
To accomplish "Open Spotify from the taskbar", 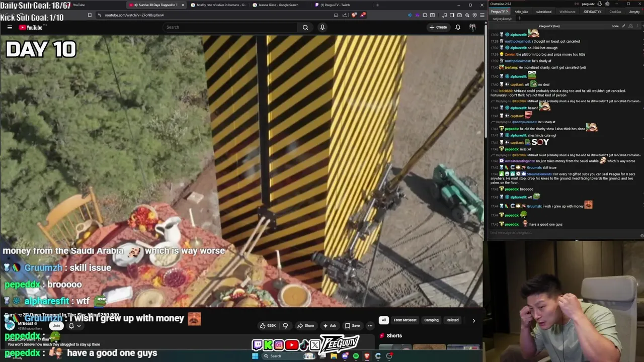I will (356, 356).
